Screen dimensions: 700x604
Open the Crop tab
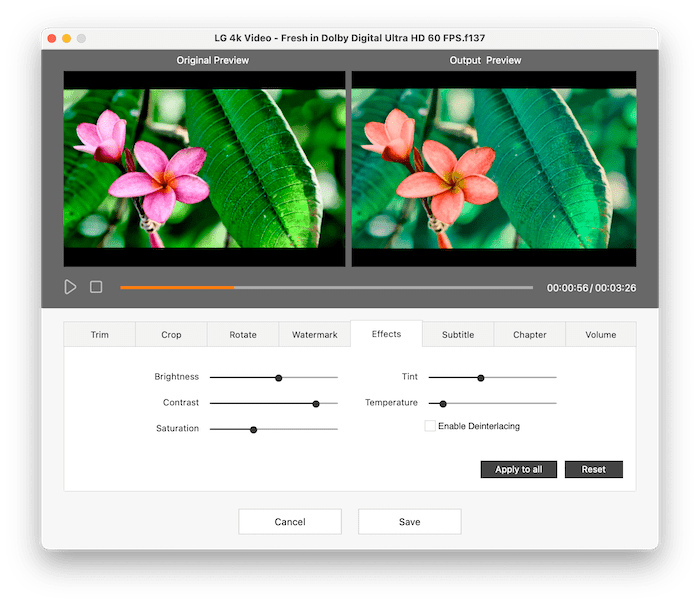(x=171, y=334)
